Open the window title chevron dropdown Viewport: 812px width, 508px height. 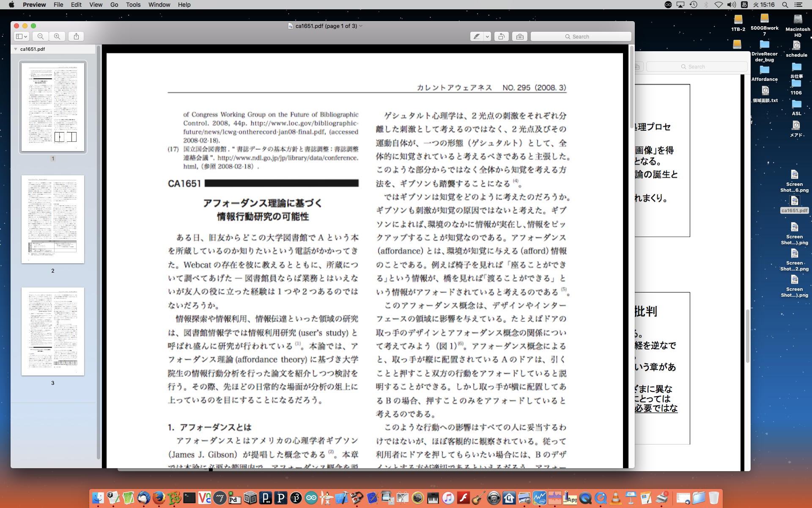tap(361, 26)
